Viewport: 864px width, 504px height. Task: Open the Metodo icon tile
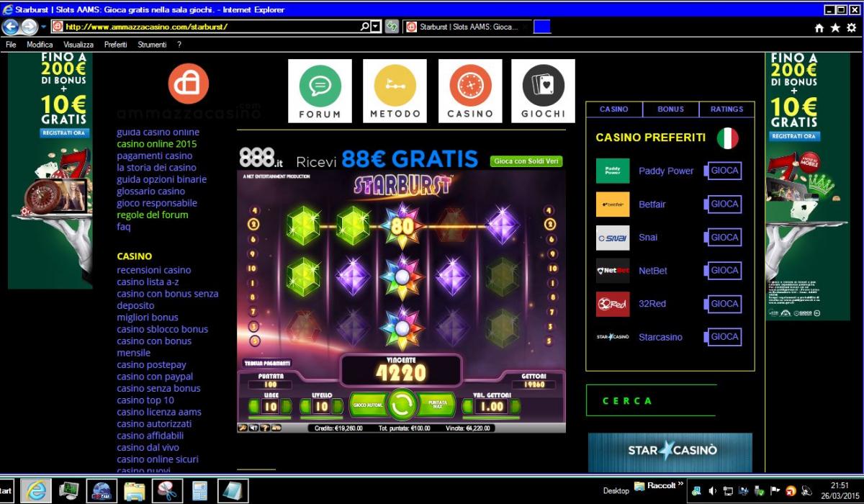[x=395, y=91]
